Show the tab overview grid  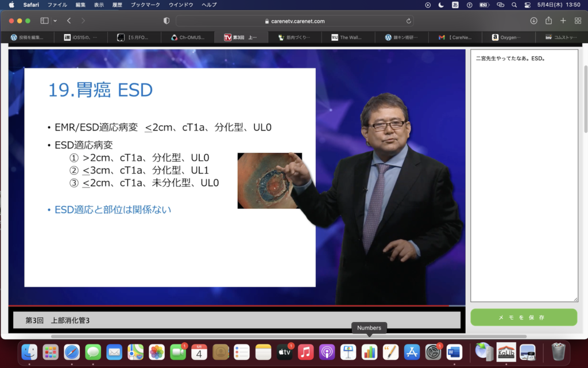[578, 21]
